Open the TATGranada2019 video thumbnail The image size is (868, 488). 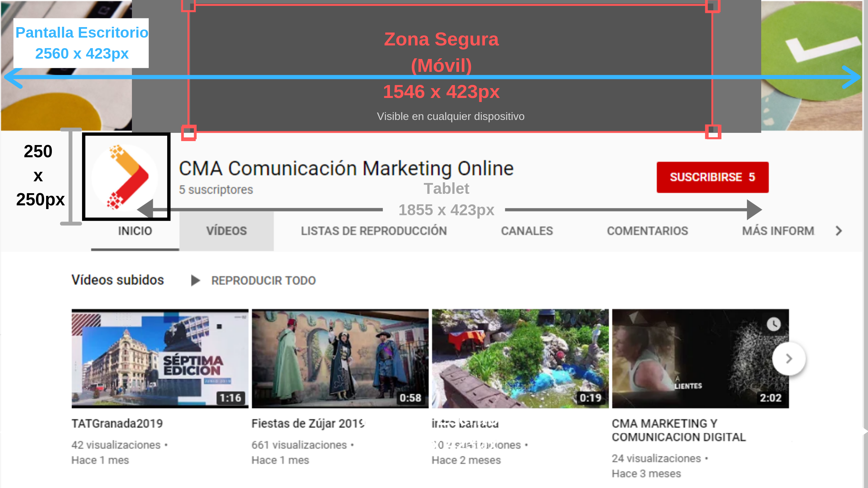click(x=160, y=358)
